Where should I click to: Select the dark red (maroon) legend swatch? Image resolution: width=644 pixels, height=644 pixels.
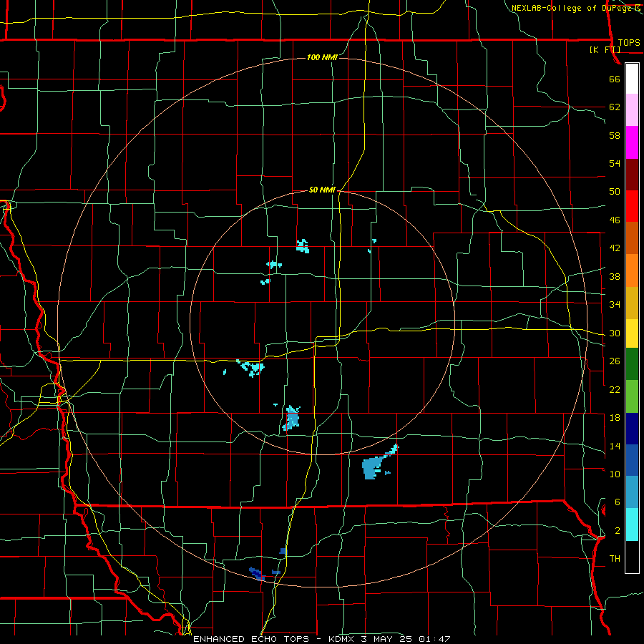click(x=632, y=175)
